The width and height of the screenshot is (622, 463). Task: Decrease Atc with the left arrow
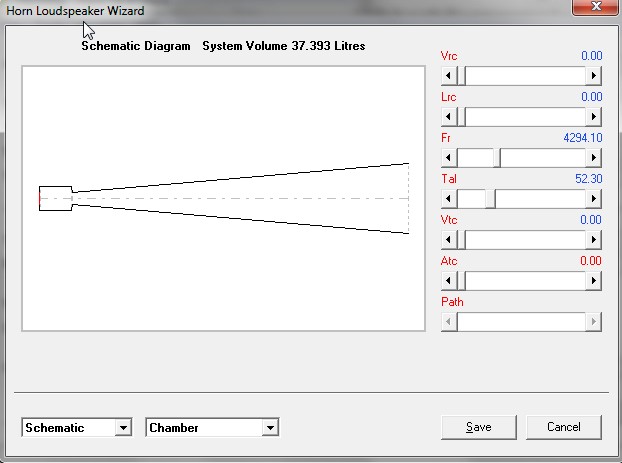(449, 280)
